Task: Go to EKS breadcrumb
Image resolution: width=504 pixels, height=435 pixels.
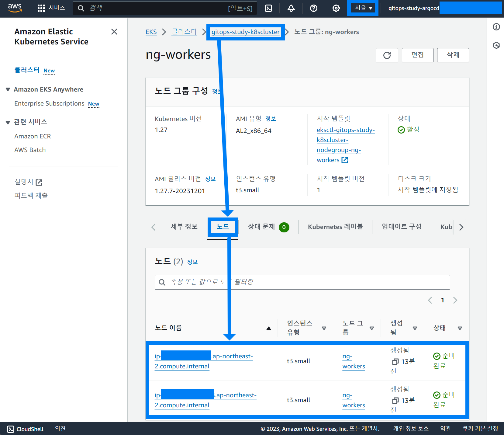Action: [151, 32]
